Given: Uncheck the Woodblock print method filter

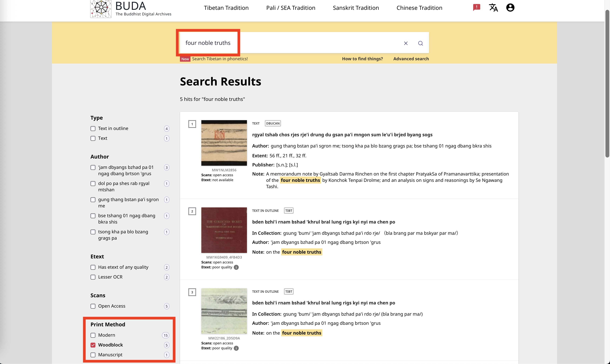Looking at the screenshot, I should coord(93,345).
